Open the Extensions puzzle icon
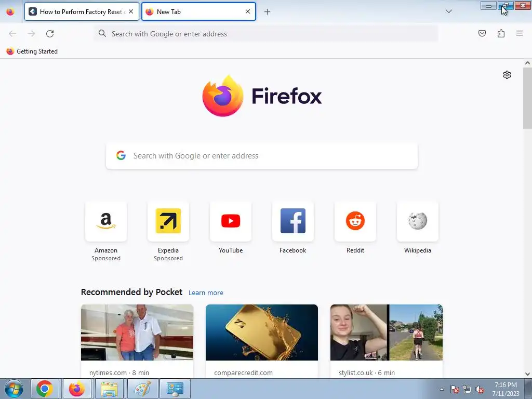The height and width of the screenshot is (399, 532). coord(501,33)
